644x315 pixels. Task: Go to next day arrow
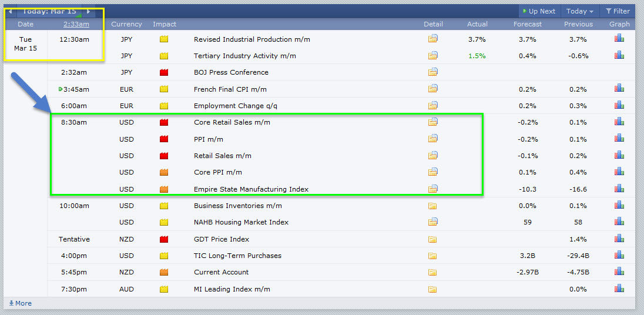[88, 12]
